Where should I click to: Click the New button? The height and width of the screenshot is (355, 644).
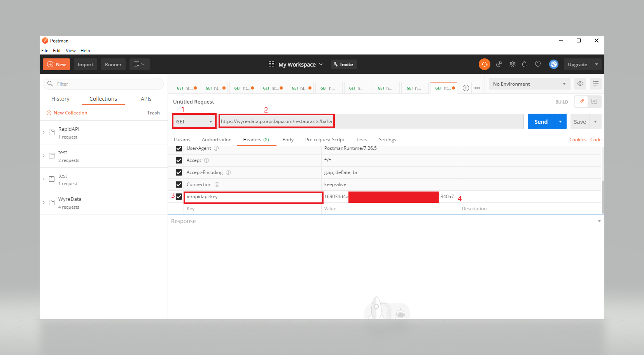click(x=56, y=64)
